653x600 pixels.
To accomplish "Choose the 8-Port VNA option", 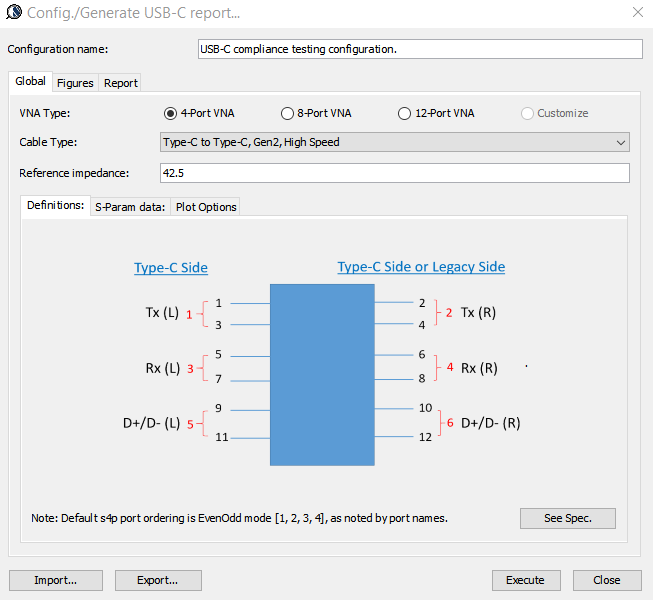I will click(287, 114).
